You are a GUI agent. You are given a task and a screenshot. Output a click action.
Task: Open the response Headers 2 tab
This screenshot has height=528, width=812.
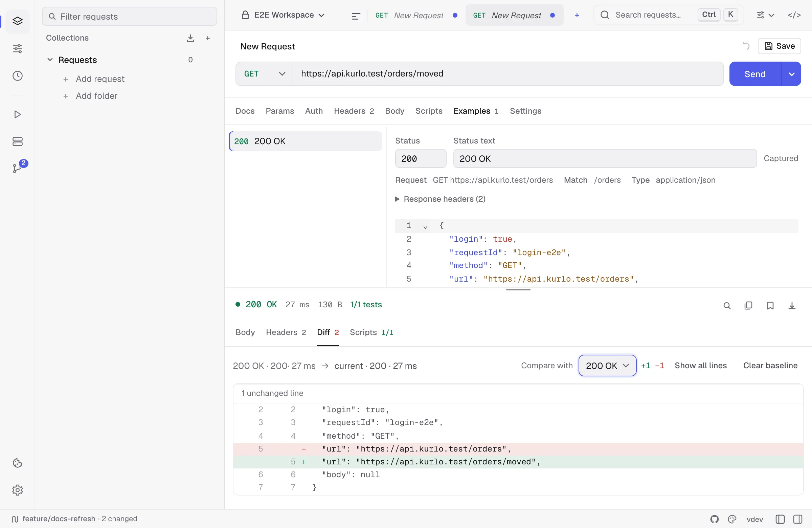(286, 332)
